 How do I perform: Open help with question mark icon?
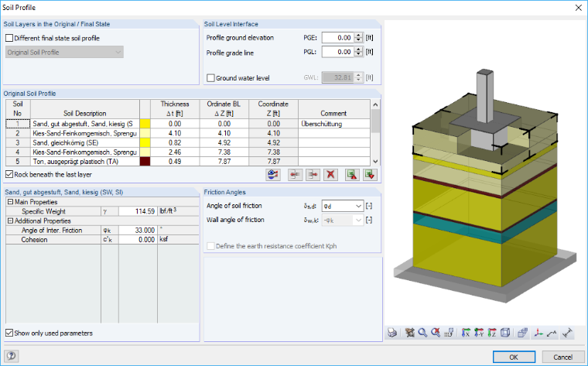coord(12,356)
